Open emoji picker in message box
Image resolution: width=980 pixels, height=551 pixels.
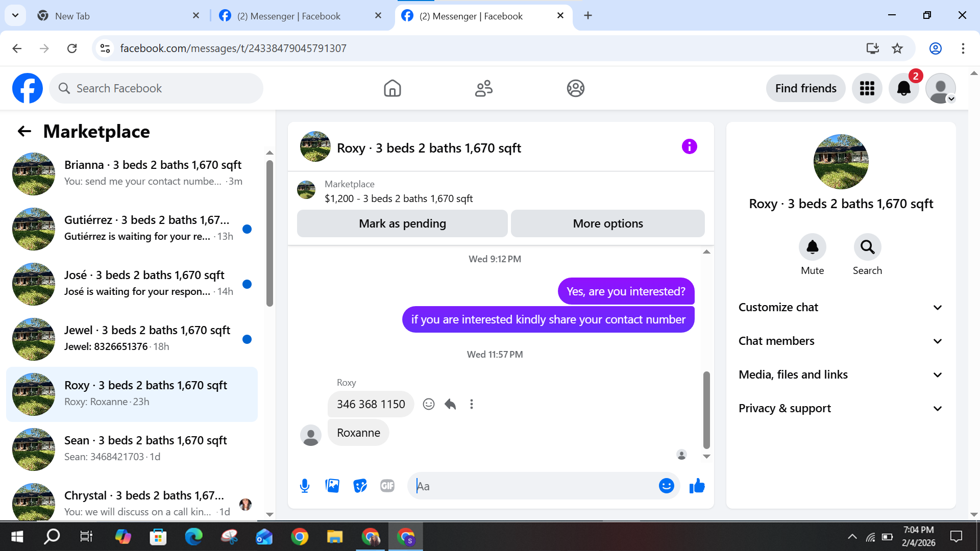click(666, 486)
